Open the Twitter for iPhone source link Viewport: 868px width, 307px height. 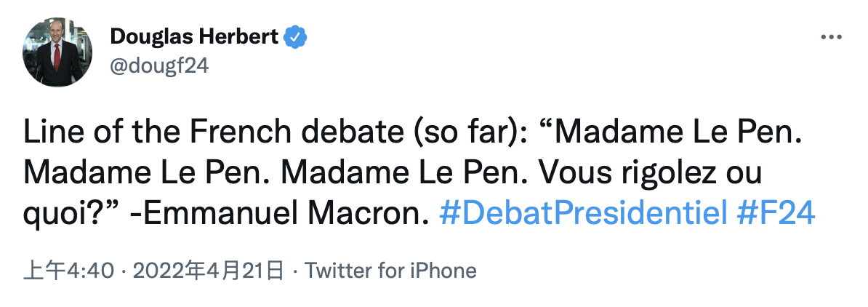coord(390,271)
